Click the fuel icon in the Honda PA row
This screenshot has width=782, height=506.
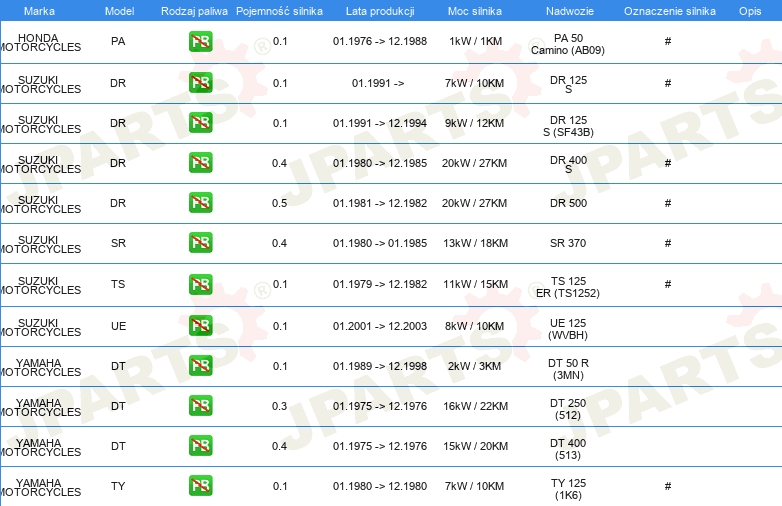click(x=200, y=41)
